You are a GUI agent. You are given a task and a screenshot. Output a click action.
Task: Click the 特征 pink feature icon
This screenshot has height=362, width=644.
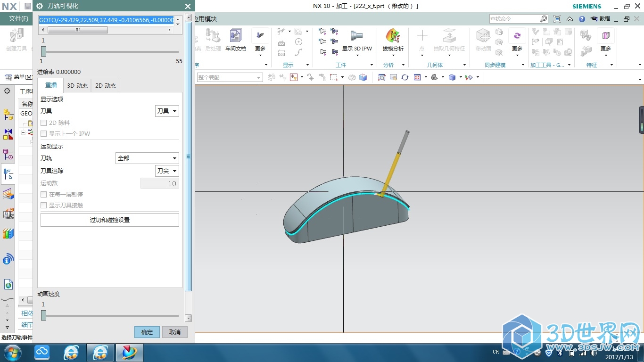pos(606,36)
